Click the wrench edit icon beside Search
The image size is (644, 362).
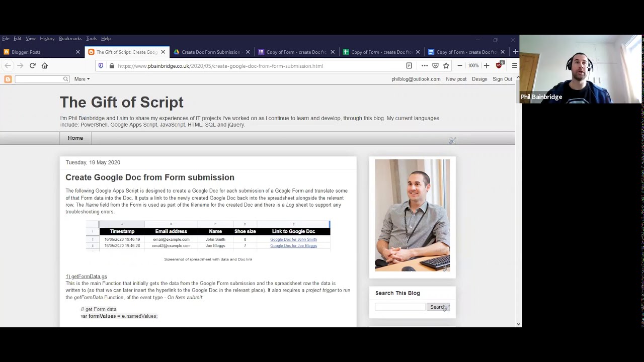coord(447,308)
